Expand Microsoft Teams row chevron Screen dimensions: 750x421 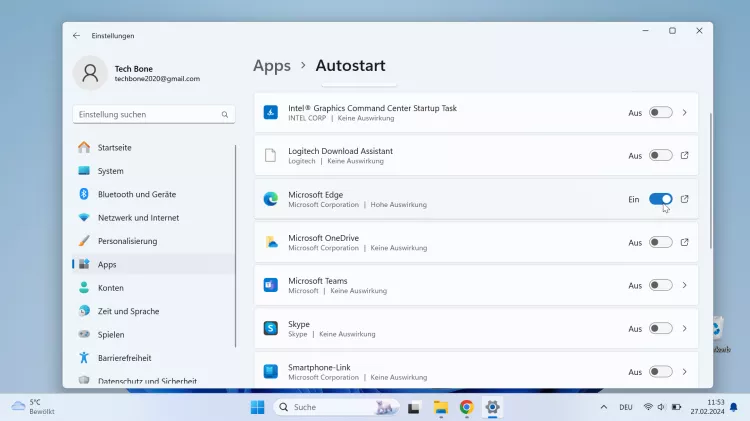pos(684,285)
